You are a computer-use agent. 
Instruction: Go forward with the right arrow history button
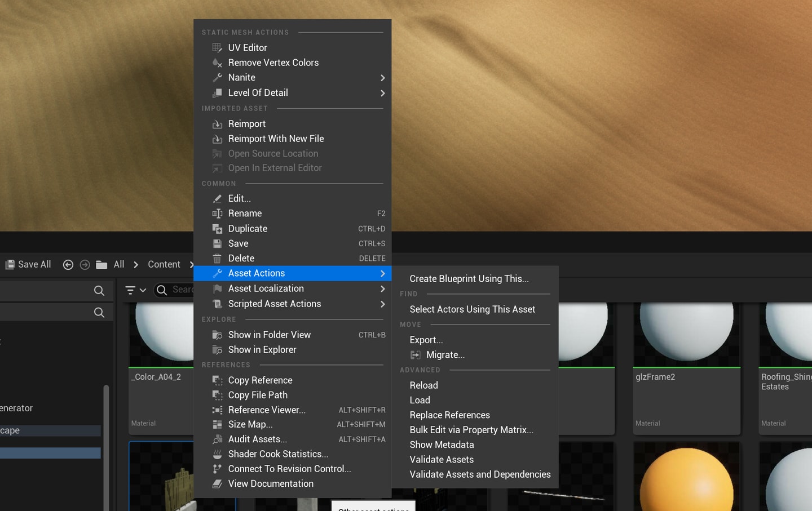(85, 265)
